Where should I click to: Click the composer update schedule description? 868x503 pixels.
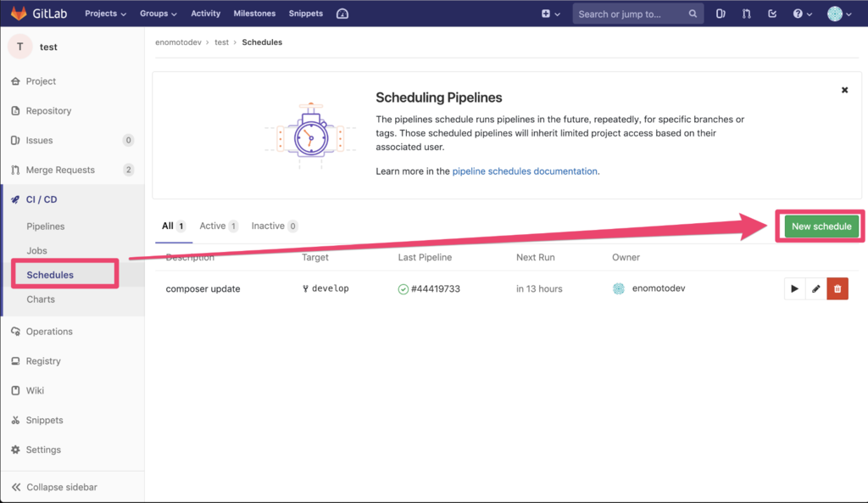click(203, 288)
